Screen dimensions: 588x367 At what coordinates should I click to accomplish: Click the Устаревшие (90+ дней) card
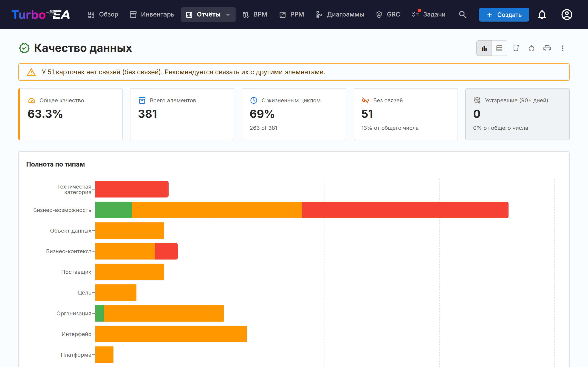[x=517, y=114]
